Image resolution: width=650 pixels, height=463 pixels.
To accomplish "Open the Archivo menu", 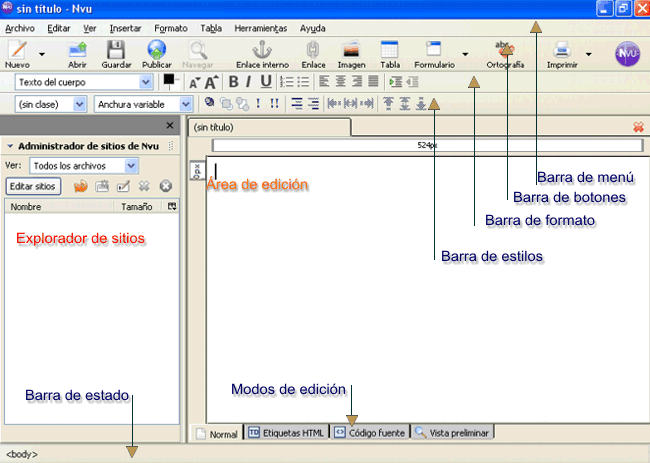I will tap(20, 28).
